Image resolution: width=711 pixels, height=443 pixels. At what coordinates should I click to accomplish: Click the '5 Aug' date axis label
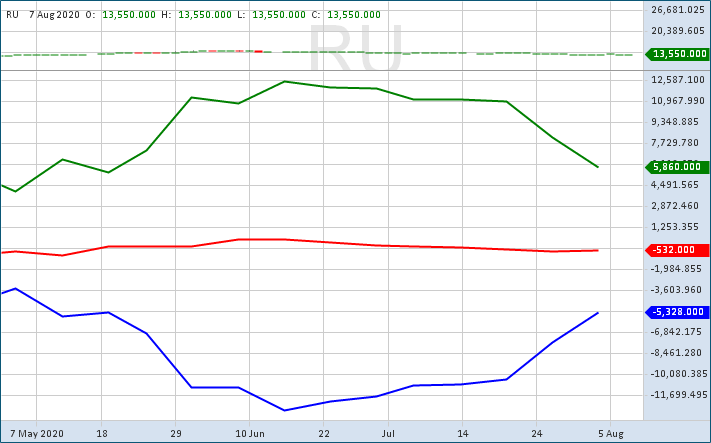(x=611, y=434)
